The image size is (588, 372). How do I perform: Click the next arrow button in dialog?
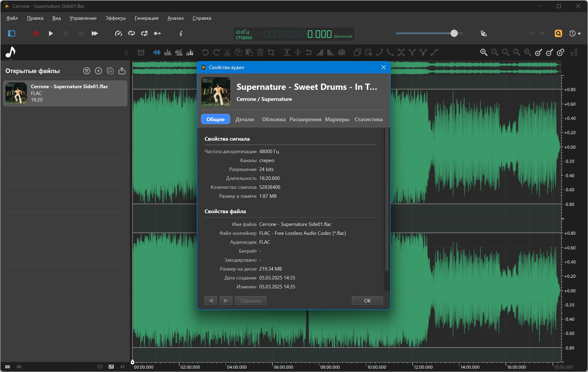tap(226, 301)
